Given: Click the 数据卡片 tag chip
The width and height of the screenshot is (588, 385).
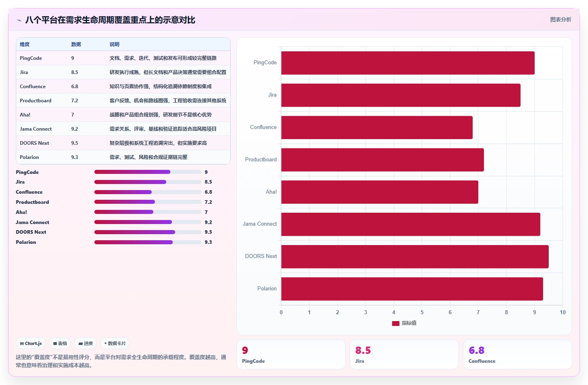Looking at the screenshot, I should [115, 343].
